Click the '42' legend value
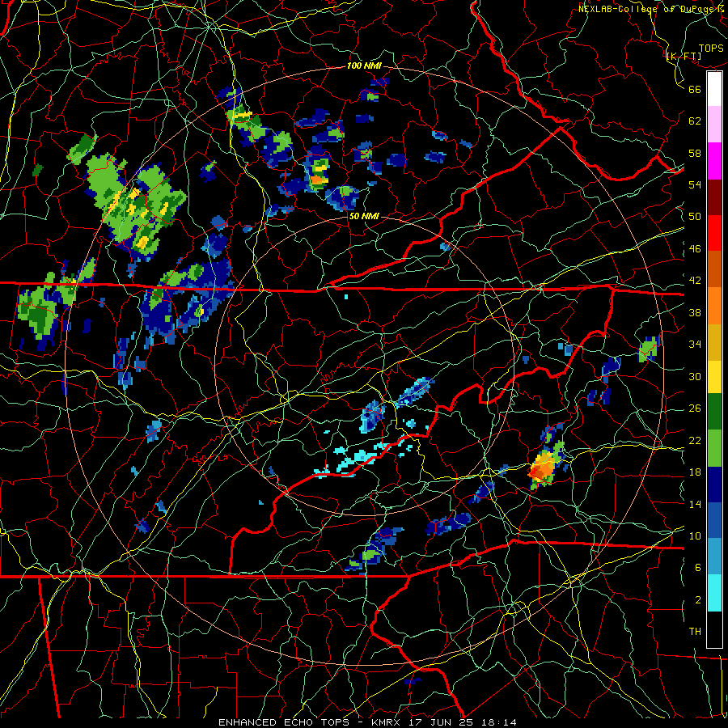 [x=695, y=281]
